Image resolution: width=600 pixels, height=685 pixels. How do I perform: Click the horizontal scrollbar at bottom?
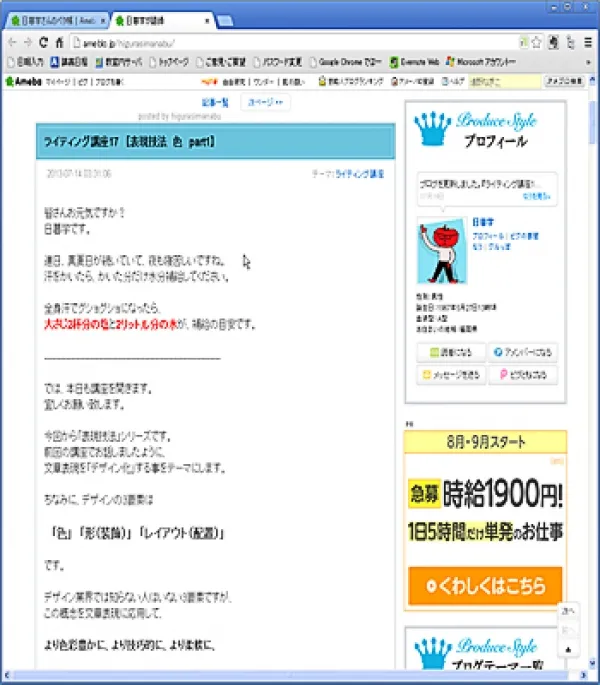[290, 675]
